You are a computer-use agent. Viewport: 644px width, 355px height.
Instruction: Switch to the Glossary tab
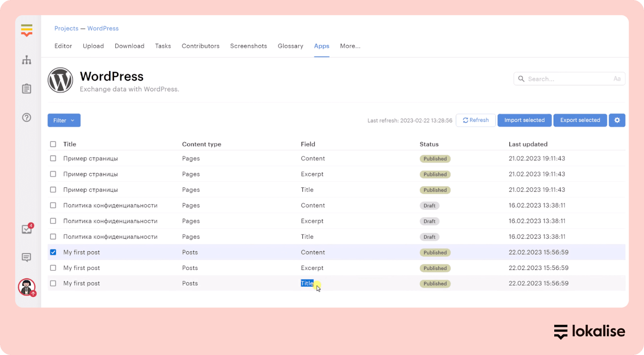pos(290,46)
